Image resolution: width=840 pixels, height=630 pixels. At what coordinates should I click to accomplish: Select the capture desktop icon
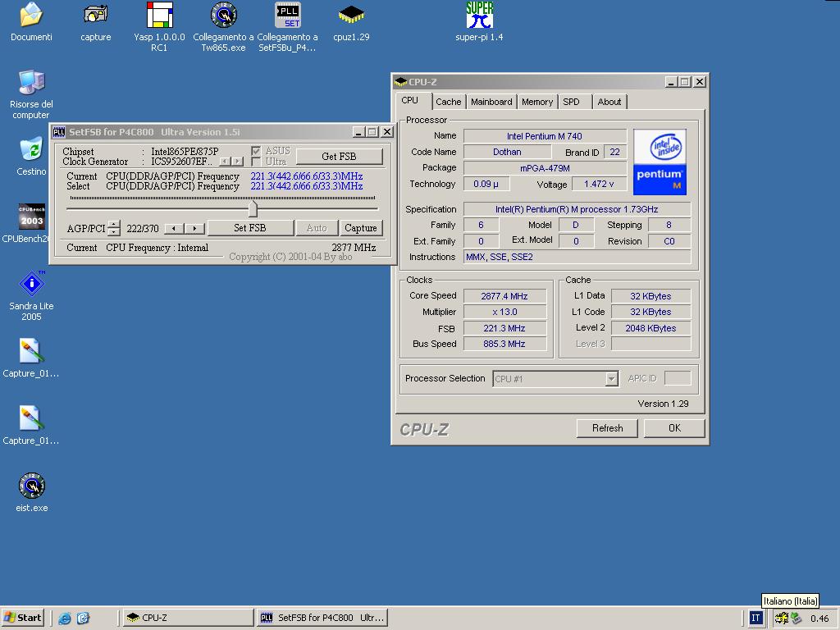96,22
